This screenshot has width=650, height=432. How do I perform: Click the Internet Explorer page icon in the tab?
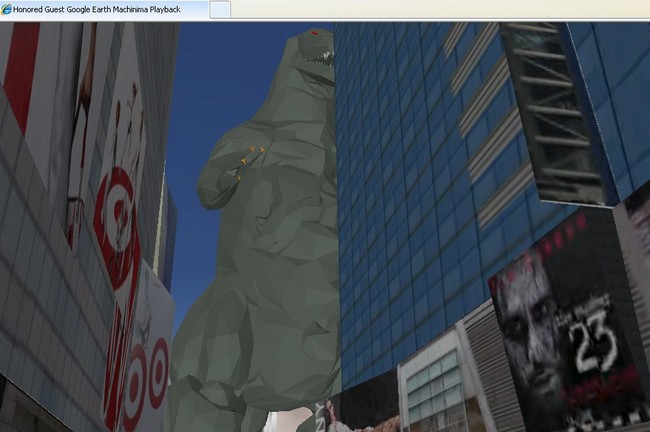click(6, 10)
